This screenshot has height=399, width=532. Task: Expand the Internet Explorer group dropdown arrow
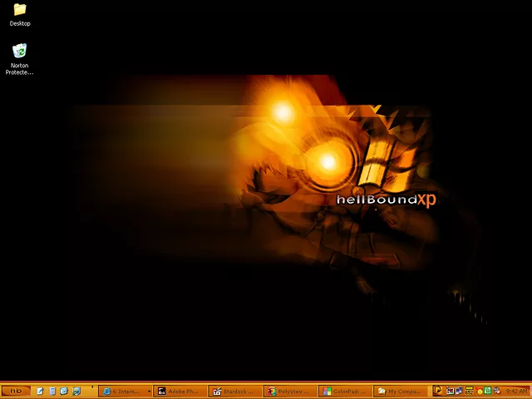(x=150, y=391)
